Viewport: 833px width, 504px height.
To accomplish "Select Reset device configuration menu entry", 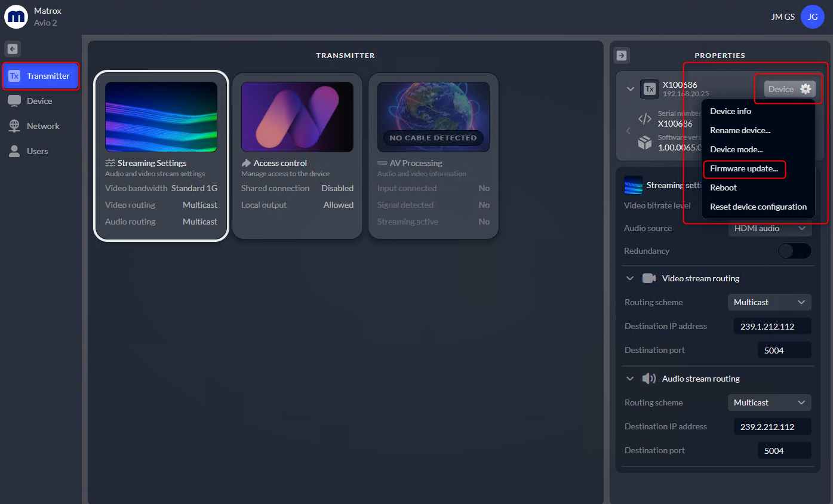I will 758,207.
